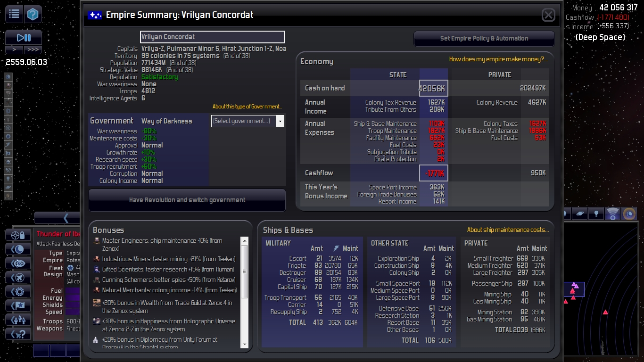Click the Resort Income label
Screen dimensions: 644x362
coord(397,202)
